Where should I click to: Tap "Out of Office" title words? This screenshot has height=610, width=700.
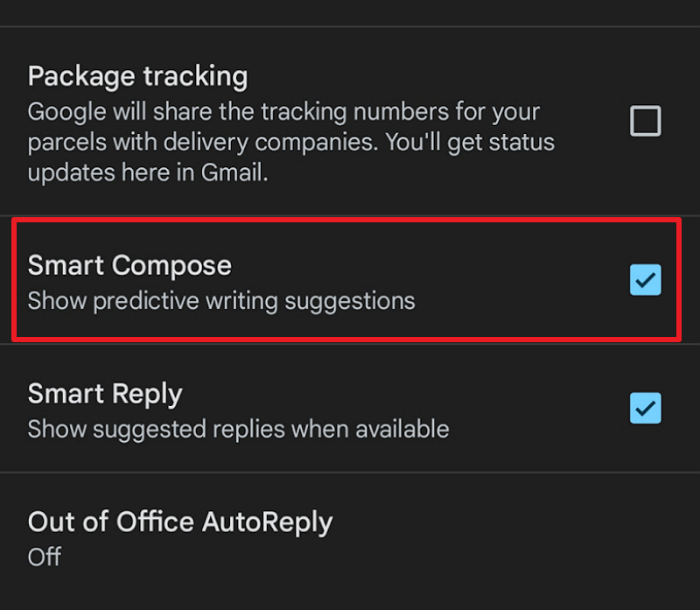click(111, 522)
